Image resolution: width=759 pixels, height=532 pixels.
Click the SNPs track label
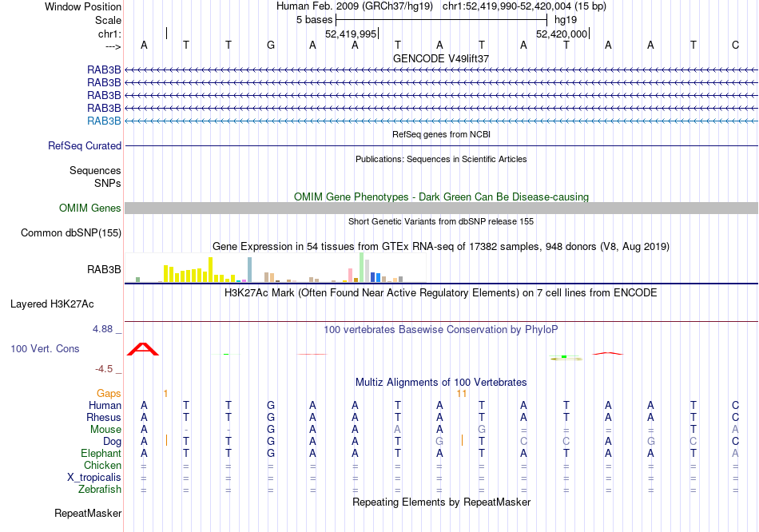click(x=108, y=184)
